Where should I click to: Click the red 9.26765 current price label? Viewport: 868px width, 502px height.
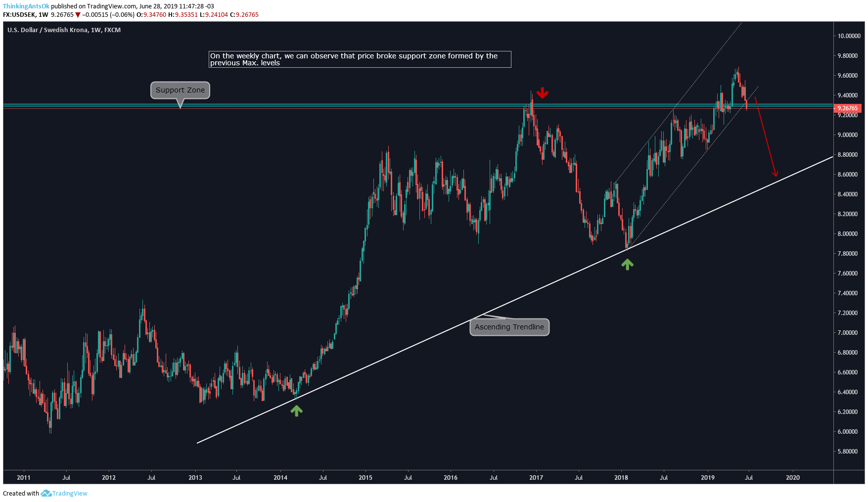pos(848,108)
